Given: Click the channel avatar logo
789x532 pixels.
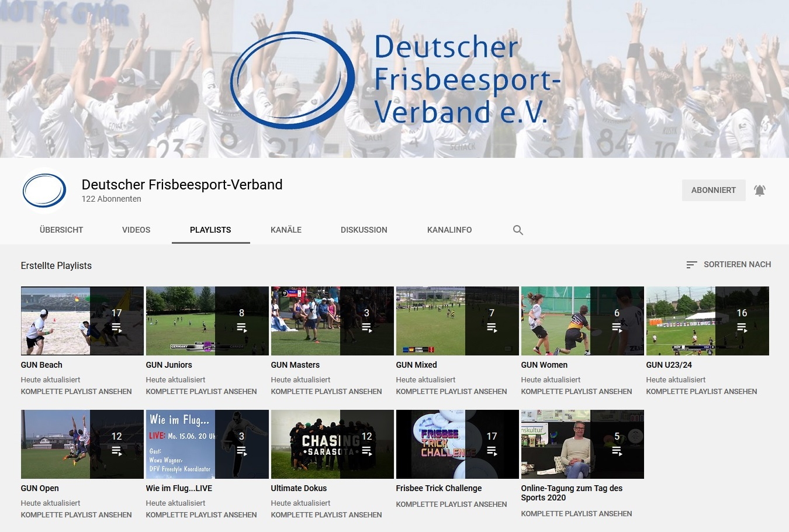Looking at the screenshot, I should coord(44,191).
